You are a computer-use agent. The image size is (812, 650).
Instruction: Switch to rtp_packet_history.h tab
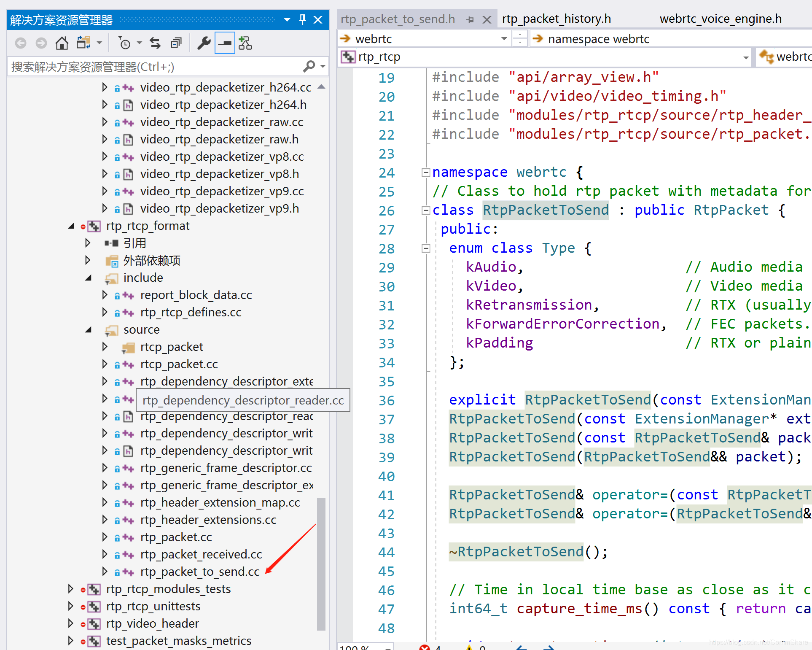pyautogui.click(x=557, y=19)
